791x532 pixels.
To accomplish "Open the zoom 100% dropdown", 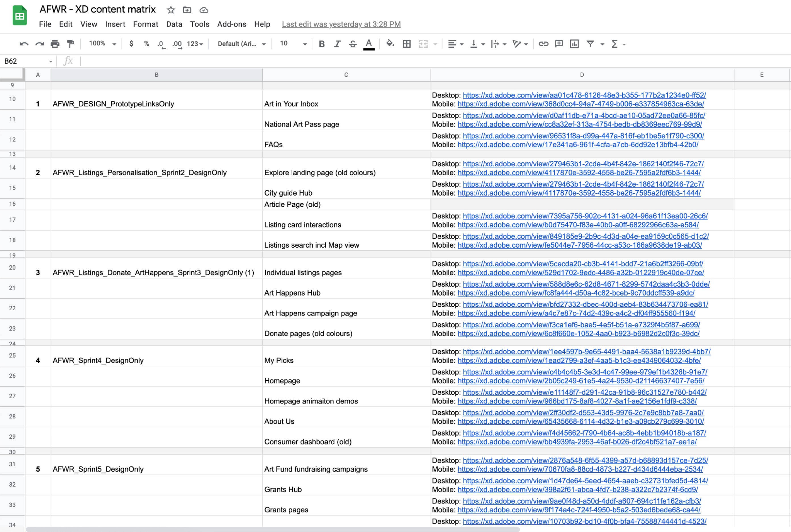I will tap(103, 44).
